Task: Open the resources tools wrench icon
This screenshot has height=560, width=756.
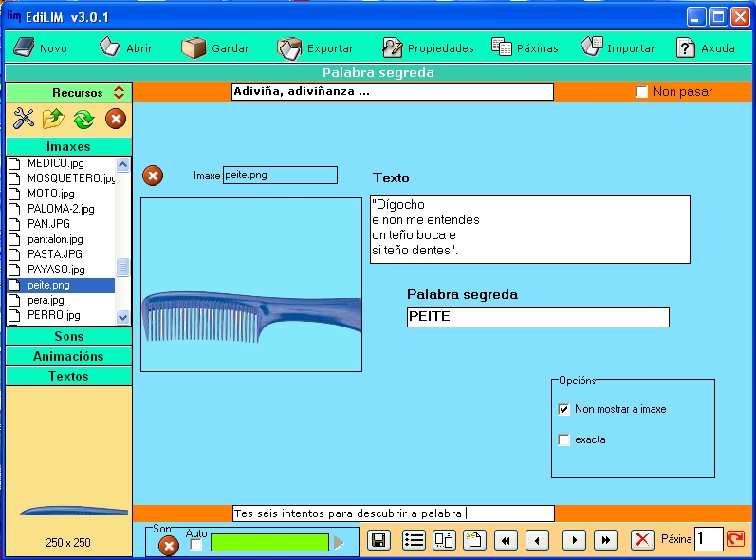Action: (x=24, y=119)
